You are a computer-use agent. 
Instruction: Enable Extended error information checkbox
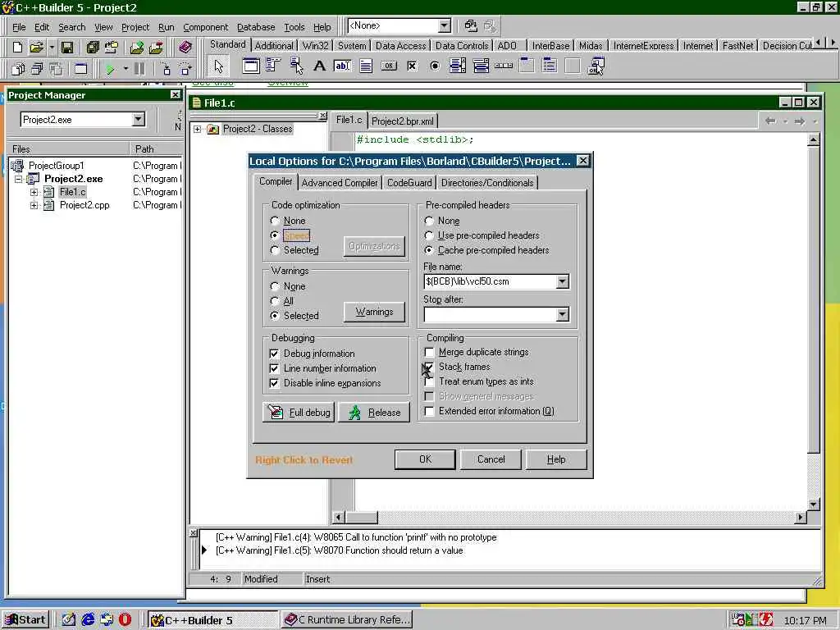pos(429,411)
